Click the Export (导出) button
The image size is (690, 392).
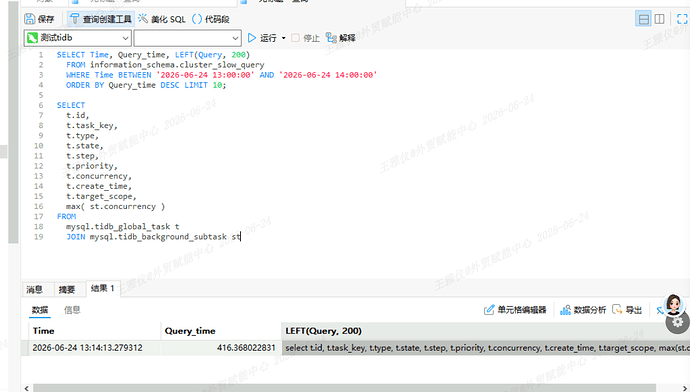click(x=627, y=310)
